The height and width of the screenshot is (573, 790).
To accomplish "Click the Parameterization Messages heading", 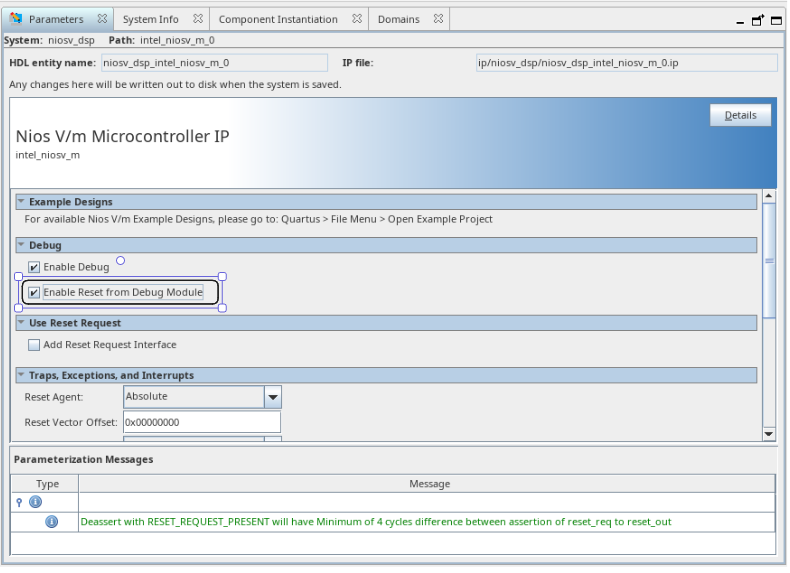I will [84, 461].
